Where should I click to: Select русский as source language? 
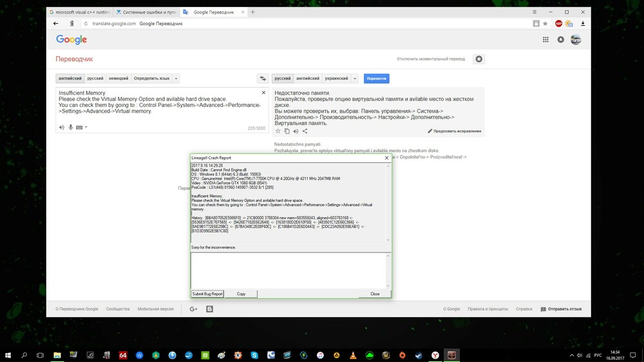[x=95, y=79]
